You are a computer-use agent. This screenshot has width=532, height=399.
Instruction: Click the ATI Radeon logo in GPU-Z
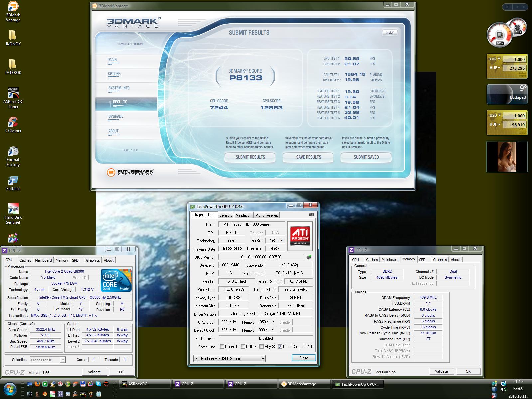[300, 236]
